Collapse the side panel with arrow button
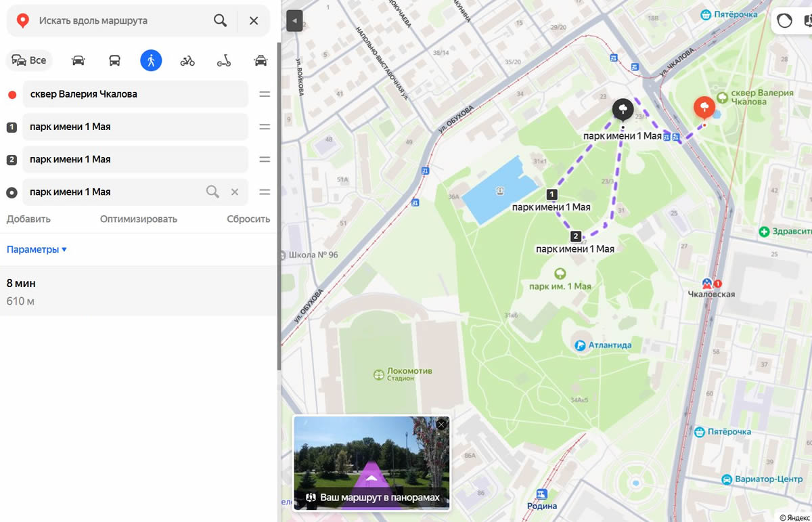Viewport: 812px width, 522px height. pos(294,21)
